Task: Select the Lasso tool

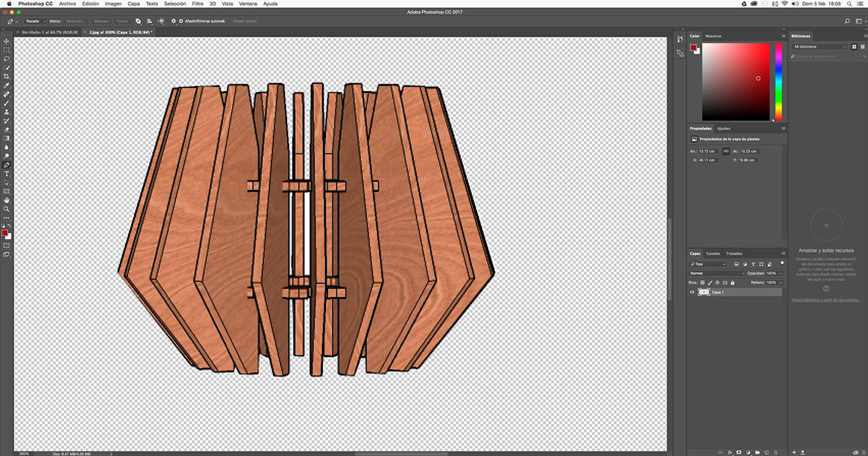Action: [7, 59]
